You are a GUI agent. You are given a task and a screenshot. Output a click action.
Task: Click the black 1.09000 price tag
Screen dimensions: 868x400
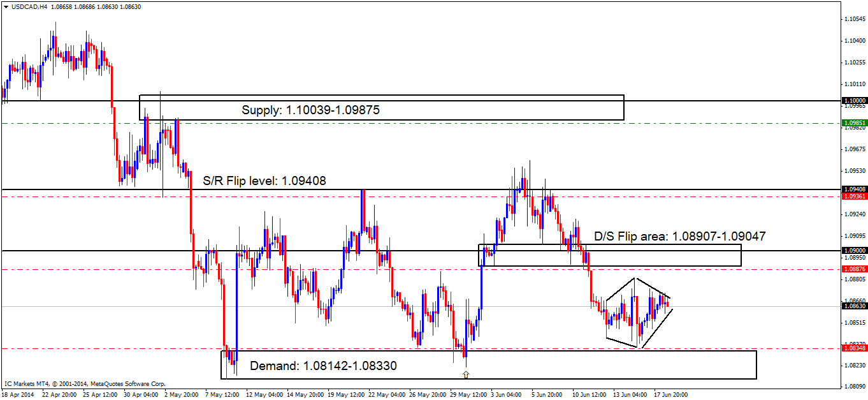pos(854,251)
